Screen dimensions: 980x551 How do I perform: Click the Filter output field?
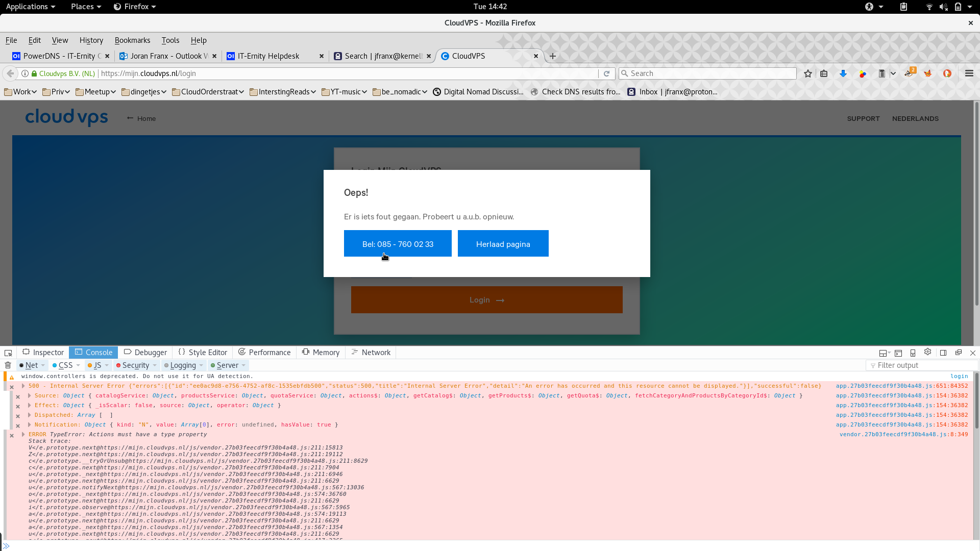pos(922,365)
